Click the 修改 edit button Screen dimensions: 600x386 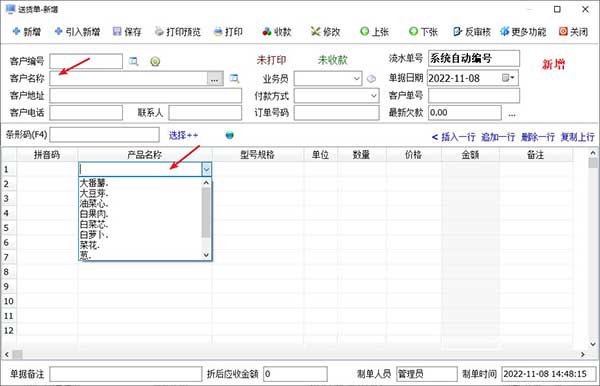coord(326,32)
